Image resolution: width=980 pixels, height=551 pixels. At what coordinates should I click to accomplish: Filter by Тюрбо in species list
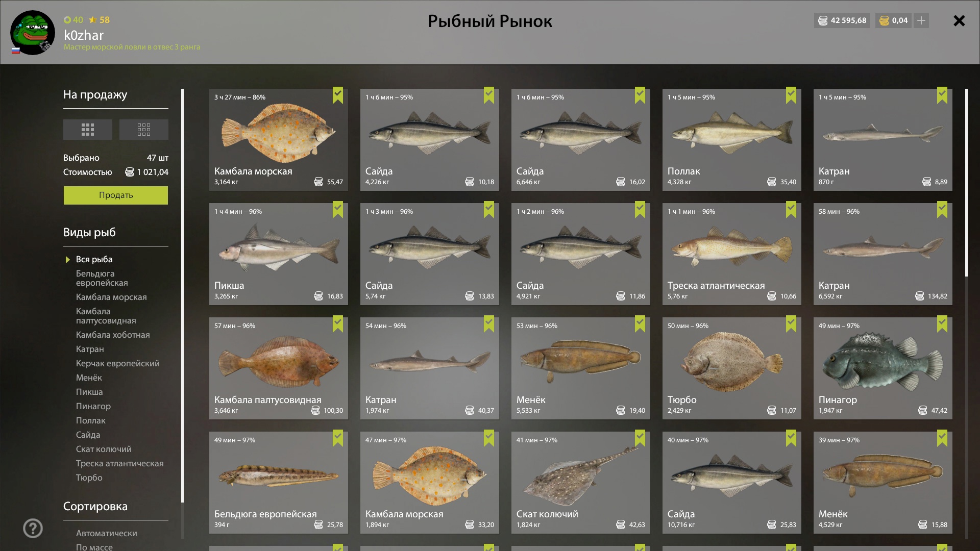tap(89, 478)
